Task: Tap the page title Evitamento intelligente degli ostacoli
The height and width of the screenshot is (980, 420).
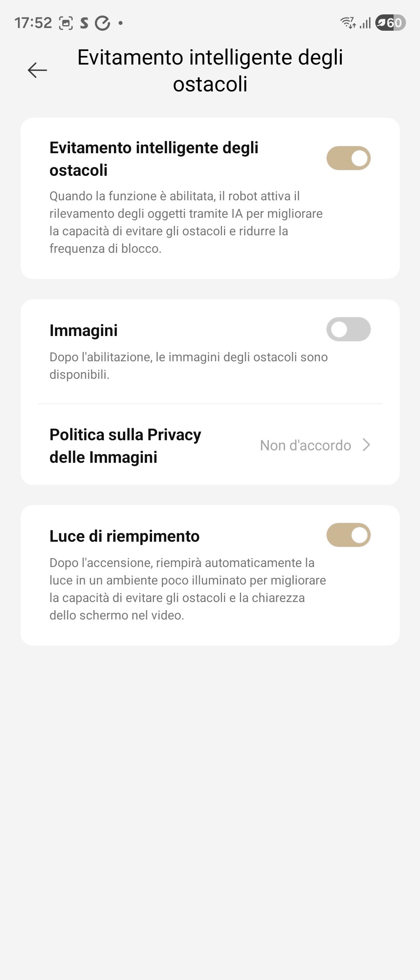Action: tap(210, 70)
